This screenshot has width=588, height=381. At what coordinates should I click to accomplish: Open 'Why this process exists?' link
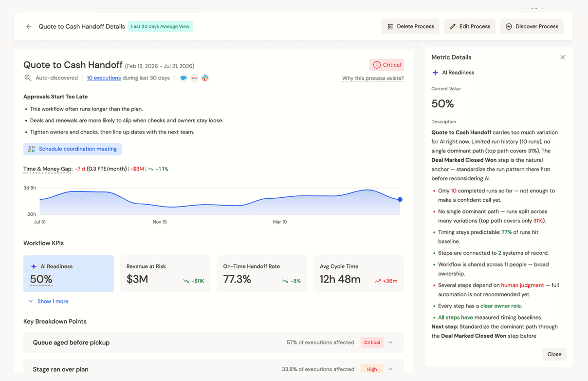point(373,78)
